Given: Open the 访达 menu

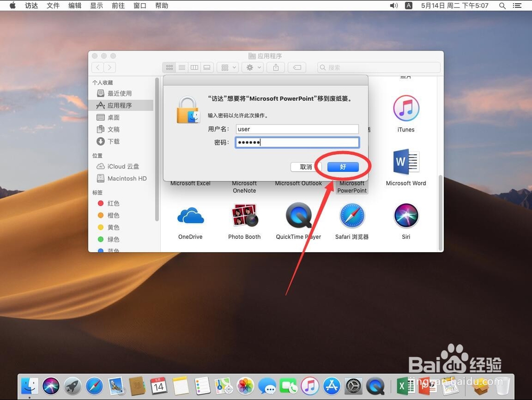Looking at the screenshot, I should click(31, 5).
